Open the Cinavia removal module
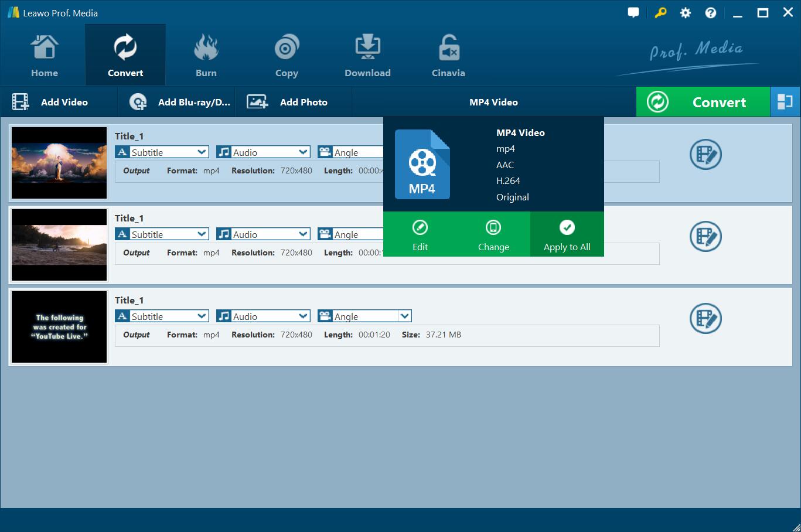Viewport: 801px width, 532px height. click(448, 56)
